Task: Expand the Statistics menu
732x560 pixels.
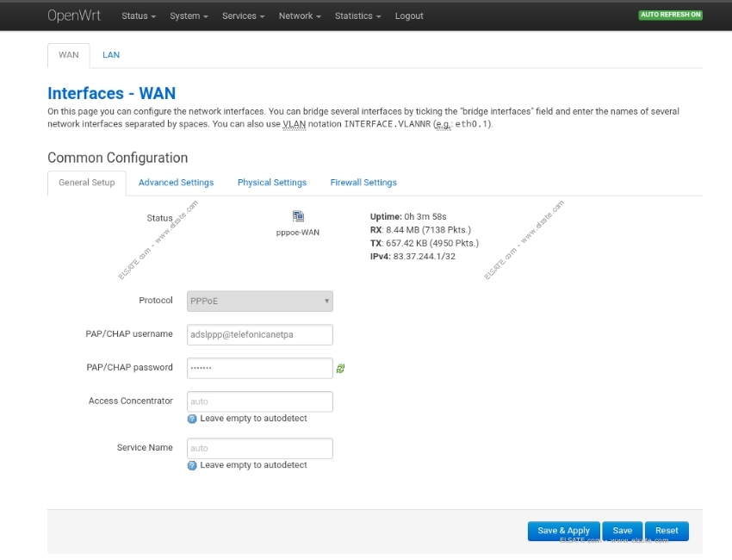Action: click(x=357, y=16)
